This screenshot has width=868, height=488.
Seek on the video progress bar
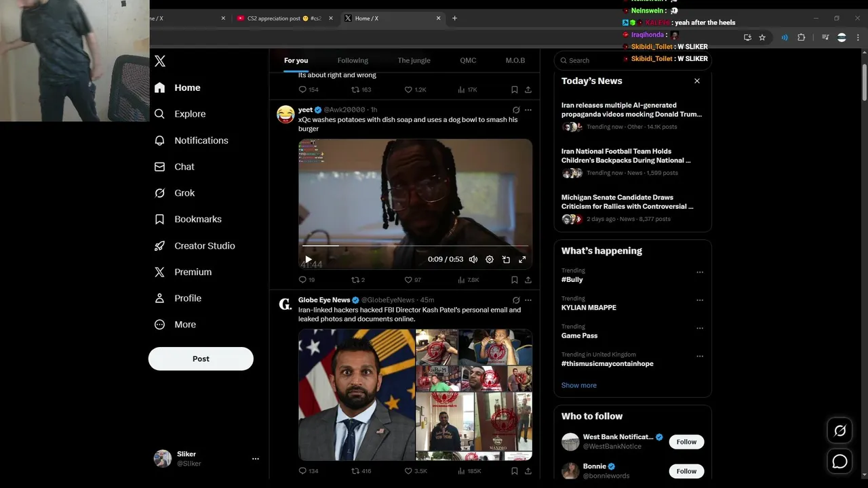(x=415, y=245)
